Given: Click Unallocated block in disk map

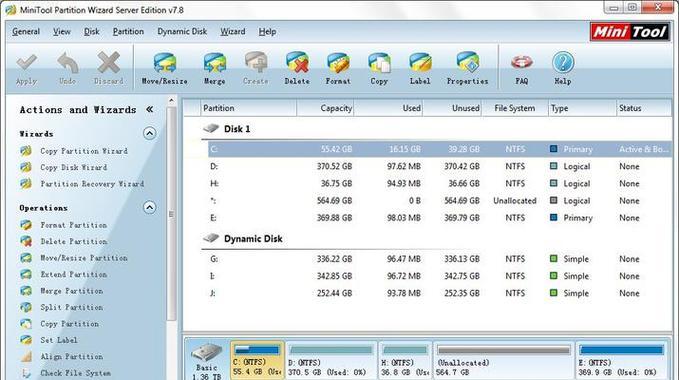Looking at the screenshot, I should (x=504, y=360).
